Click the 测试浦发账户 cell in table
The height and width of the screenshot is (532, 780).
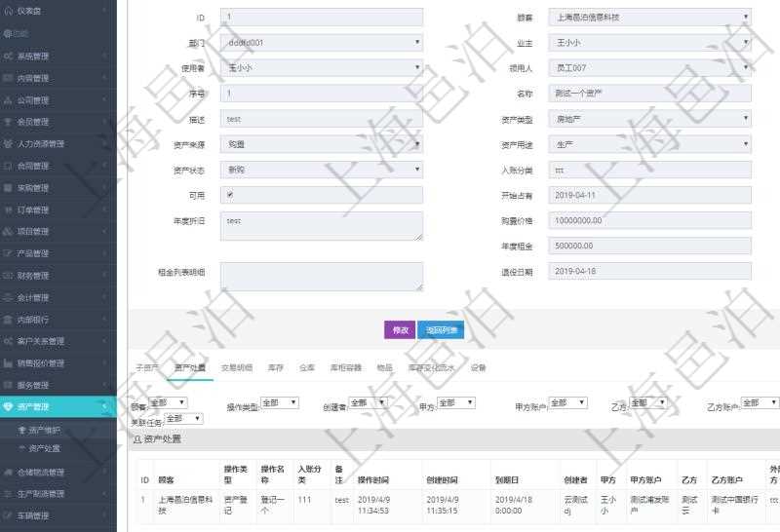pyautogui.click(x=649, y=505)
